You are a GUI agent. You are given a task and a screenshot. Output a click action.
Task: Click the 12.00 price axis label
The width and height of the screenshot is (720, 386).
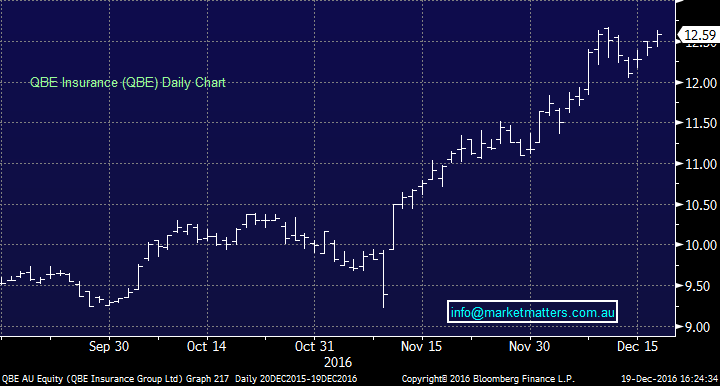pos(701,83)
